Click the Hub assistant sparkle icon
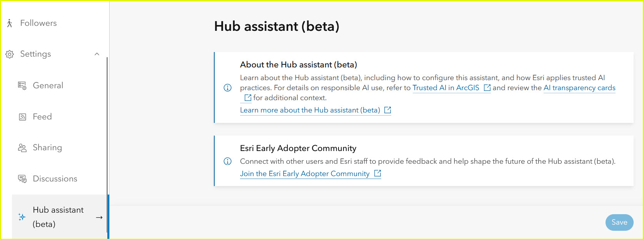Viewport: 644px width, 240px height. pos(22,217)
